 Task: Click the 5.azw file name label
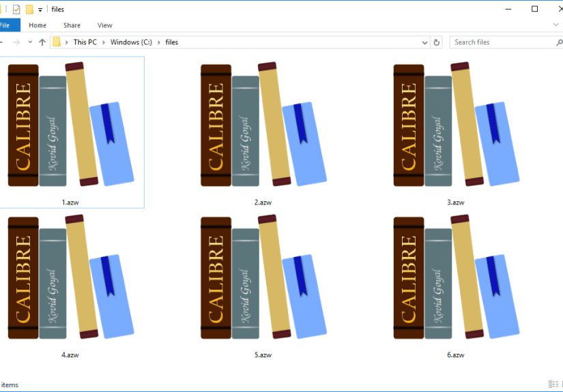[x=263, y=355]
